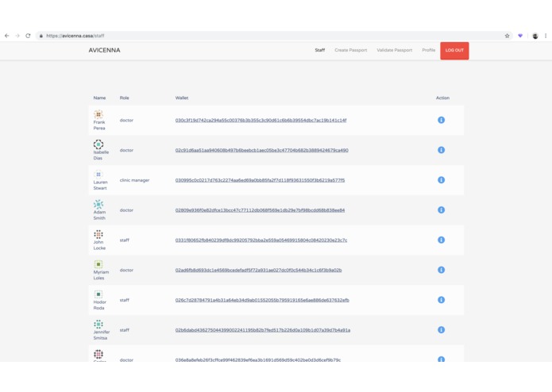
Task: Click John Locke's avatar identicon
Action: [98, 234]
